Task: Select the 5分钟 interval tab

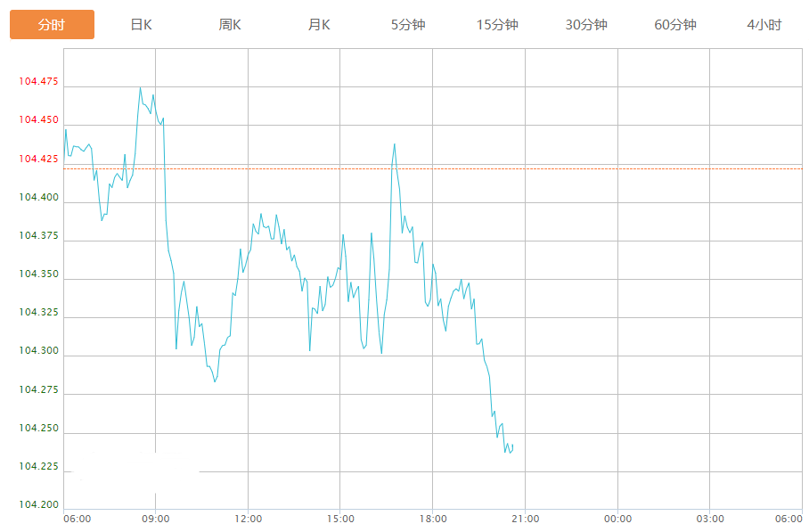Action: 408,25
